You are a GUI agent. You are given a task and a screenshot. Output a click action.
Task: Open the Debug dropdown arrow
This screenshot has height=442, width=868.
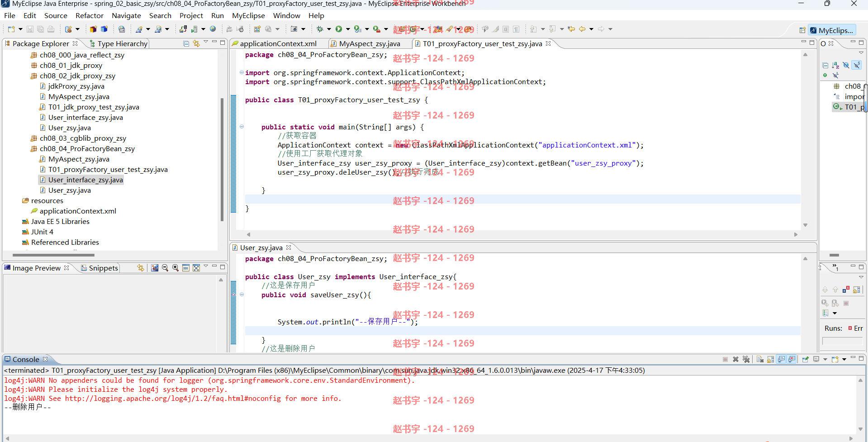[x=329, y=29]
